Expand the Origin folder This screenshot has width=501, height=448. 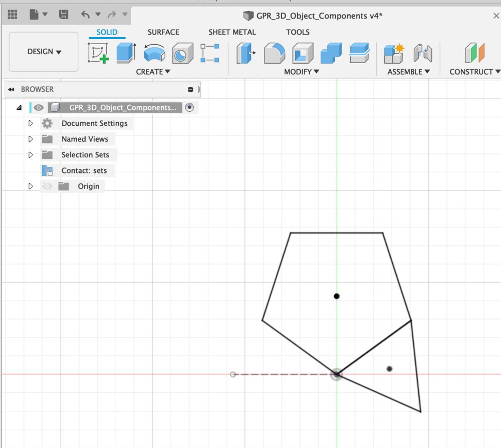point(31,186)
